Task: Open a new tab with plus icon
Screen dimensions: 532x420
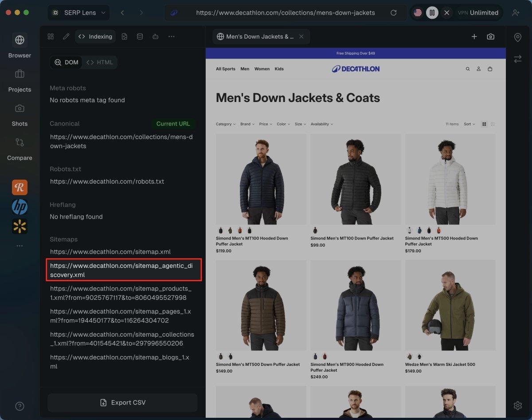Action: tap(474, 37)
